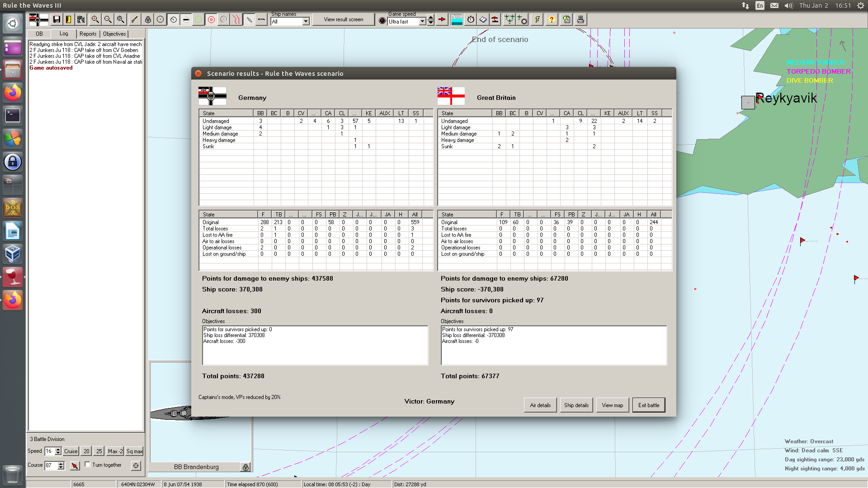Click the German naval flag toolbar icon
This screenshot has height=488, width=868.
pos(38,19)
